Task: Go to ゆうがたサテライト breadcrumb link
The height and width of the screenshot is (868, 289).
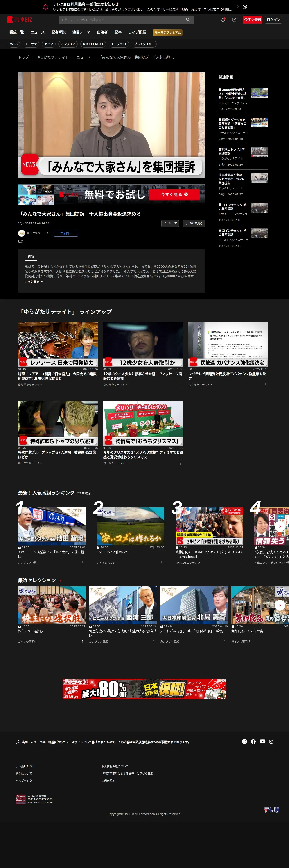Action: pos(52,57)
